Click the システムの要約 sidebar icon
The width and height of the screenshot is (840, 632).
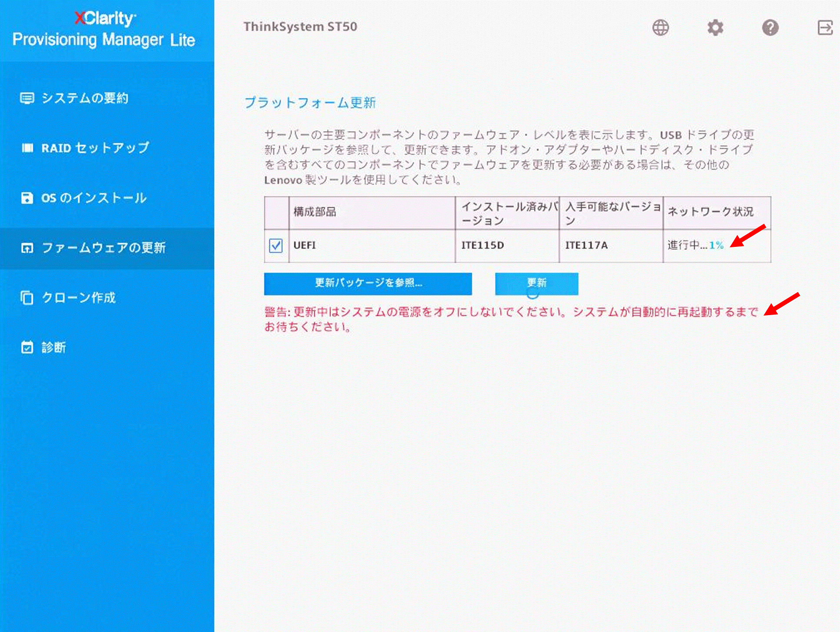pos(27,98)
